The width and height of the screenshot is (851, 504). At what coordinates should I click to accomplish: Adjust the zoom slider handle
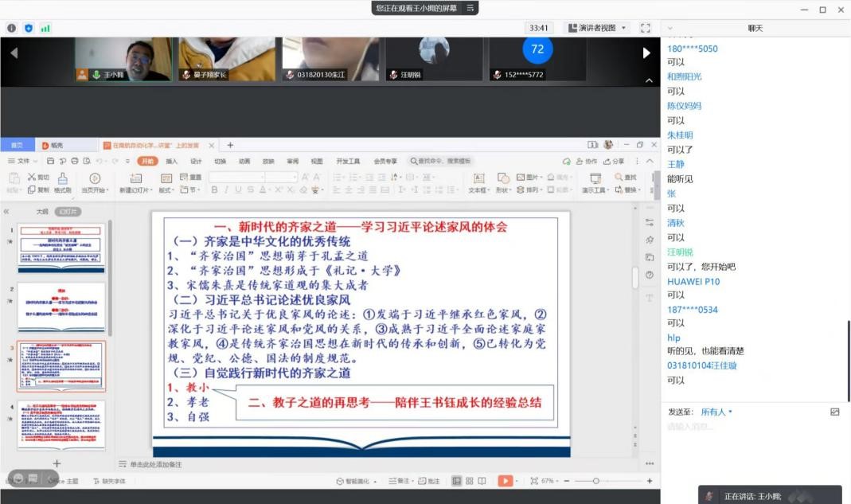(x=595, y=481)
